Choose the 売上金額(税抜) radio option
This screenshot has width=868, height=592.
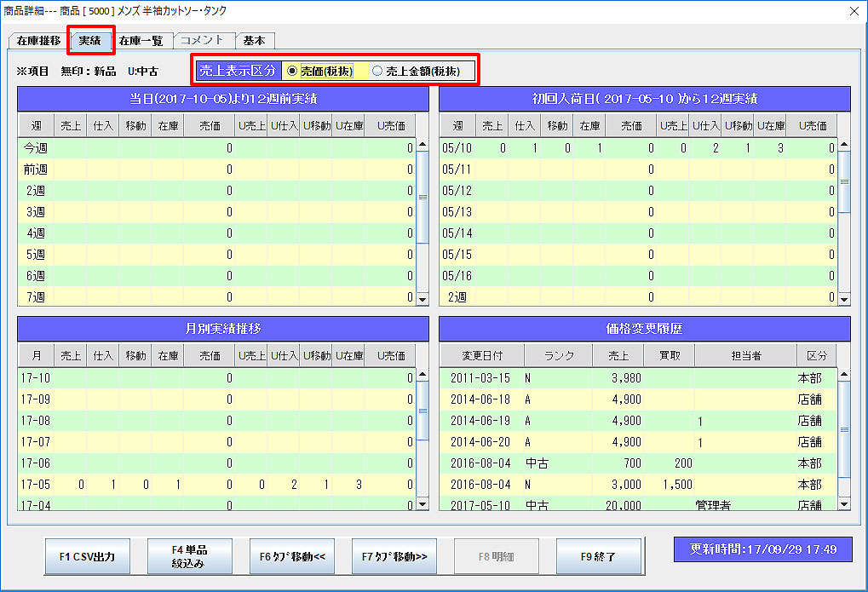point(377,72)
